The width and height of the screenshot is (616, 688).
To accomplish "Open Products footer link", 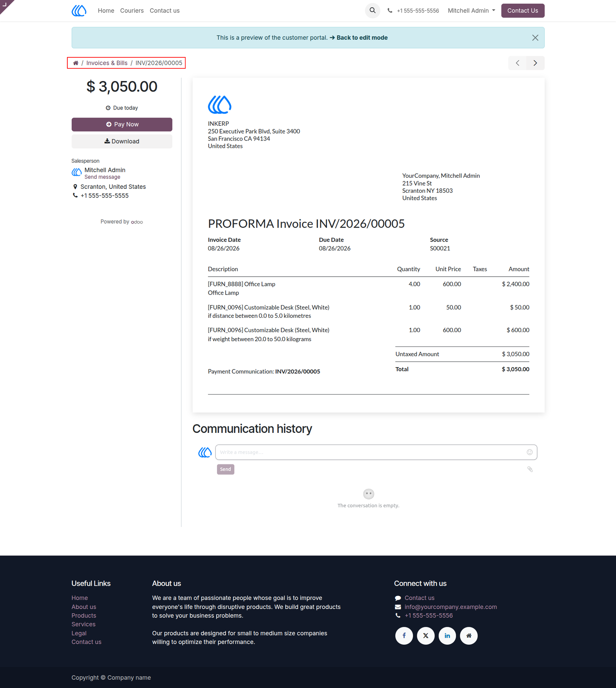I will [84, 616].
